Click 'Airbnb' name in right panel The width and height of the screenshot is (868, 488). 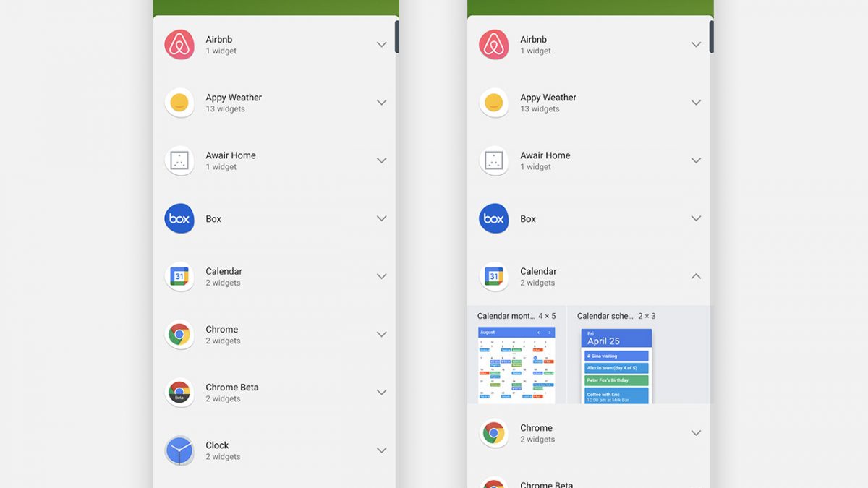pos(534,40)
